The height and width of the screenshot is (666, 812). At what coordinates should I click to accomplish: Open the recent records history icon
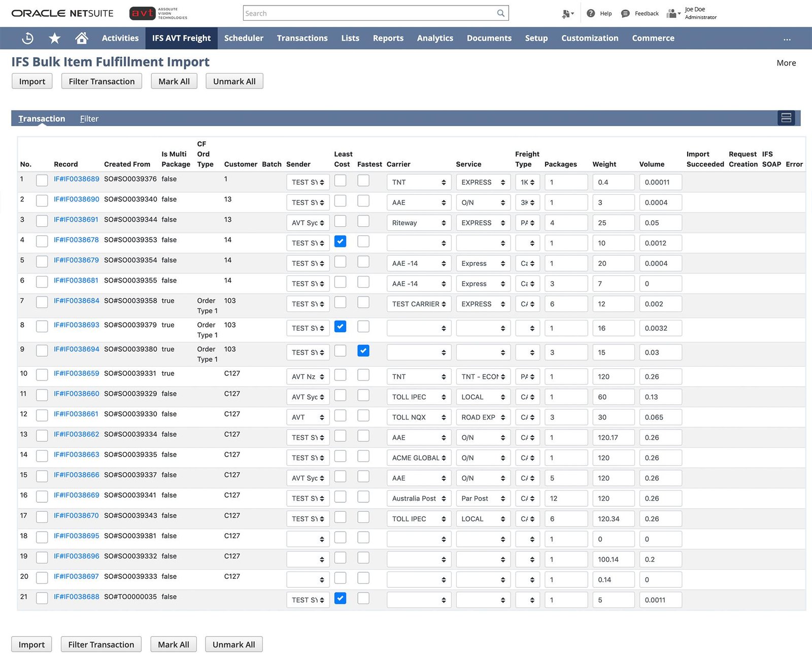coord(28,38)
